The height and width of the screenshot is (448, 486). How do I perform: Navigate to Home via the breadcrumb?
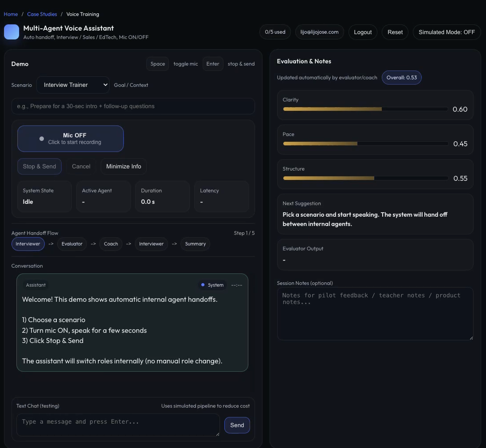click(x=11, y=14)
